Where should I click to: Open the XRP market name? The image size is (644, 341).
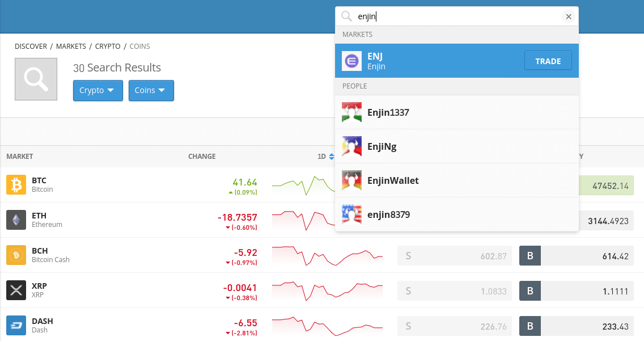[x=39, y=291]
